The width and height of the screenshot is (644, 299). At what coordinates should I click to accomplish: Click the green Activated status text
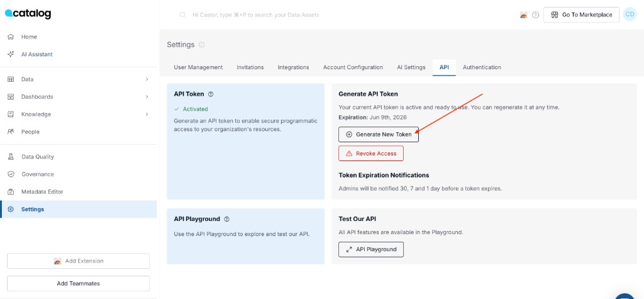tap(195, 110)
